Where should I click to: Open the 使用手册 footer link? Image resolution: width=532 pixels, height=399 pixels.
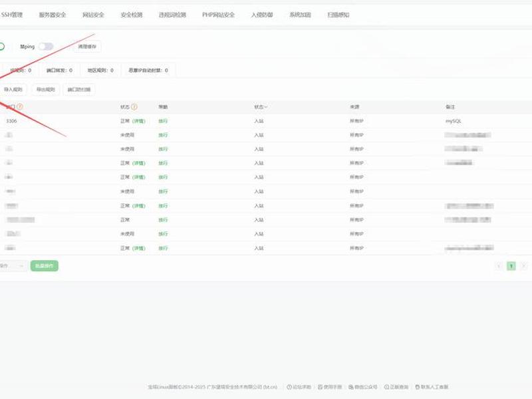pos(330,387)
